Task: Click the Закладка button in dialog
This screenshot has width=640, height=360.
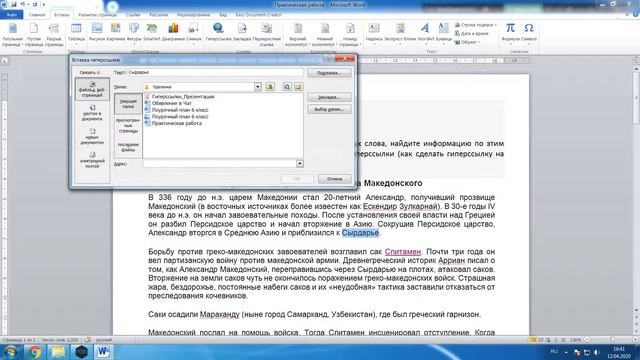Action: point(329,97)
